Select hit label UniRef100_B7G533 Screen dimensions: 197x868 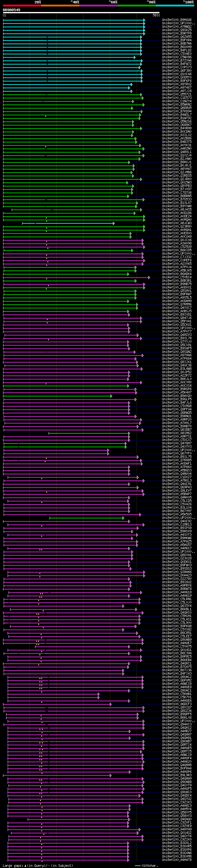point(177,200)
